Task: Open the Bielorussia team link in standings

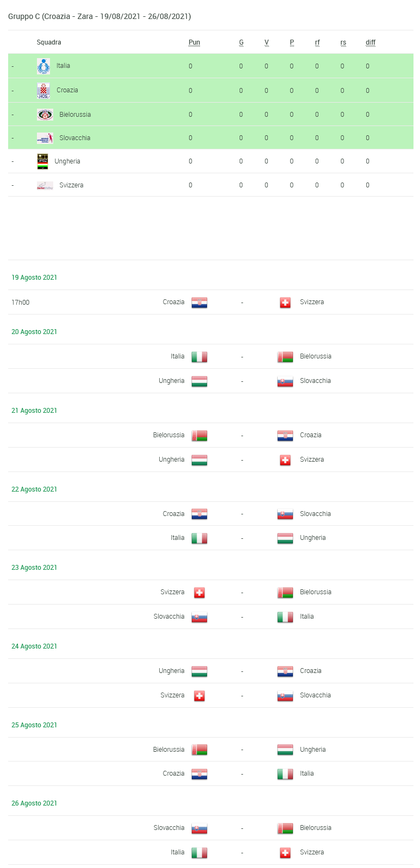Action: click(75, 115)
